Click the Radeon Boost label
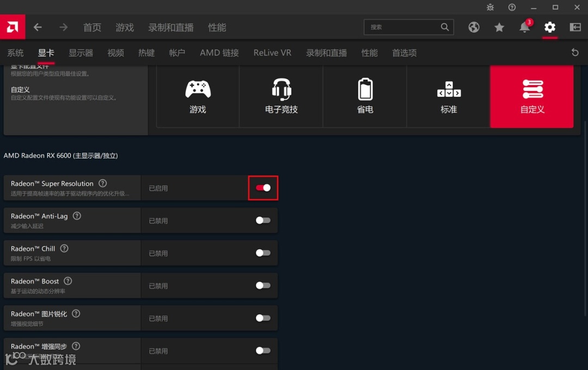The image size is (588, 370). click(x=35, y=281)
